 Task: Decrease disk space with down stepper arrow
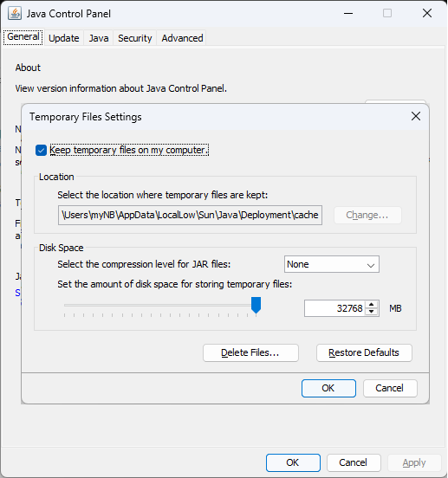(371, 312)
